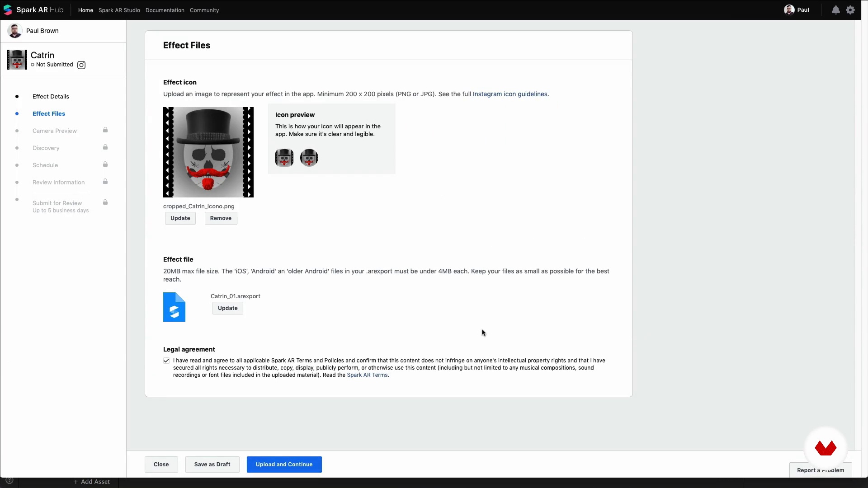This screenshot has height=488, width=868.
Task: Click lock icon beside Review Information
Action: (105, 182)
